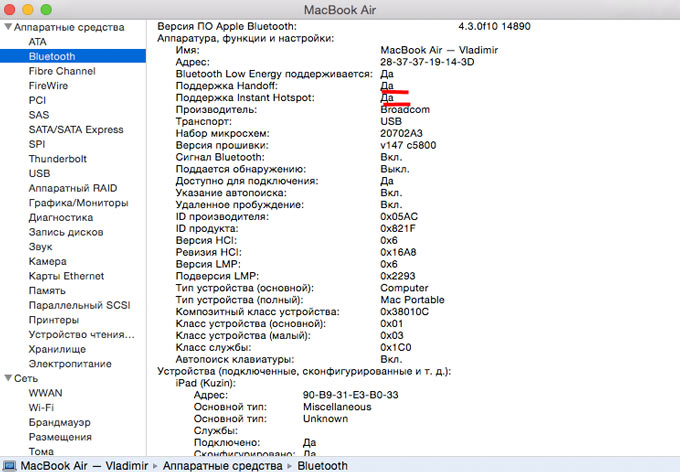The image size is (680, 472).
Task: Select Тома in the sidebar
Action: pyautogui.click(x=41, y=451)
